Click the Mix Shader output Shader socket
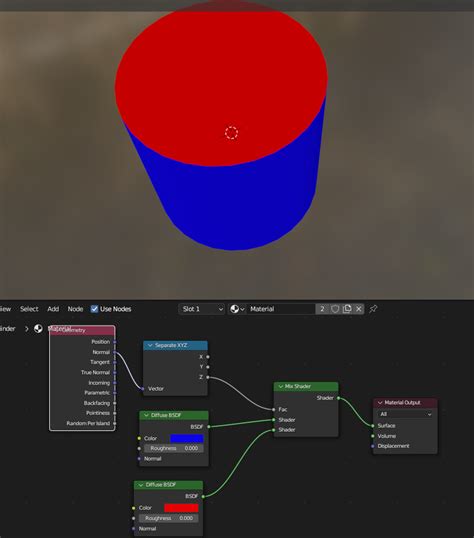Image resolution: width=474 pixels, height=538 pixels. [338, 398]
